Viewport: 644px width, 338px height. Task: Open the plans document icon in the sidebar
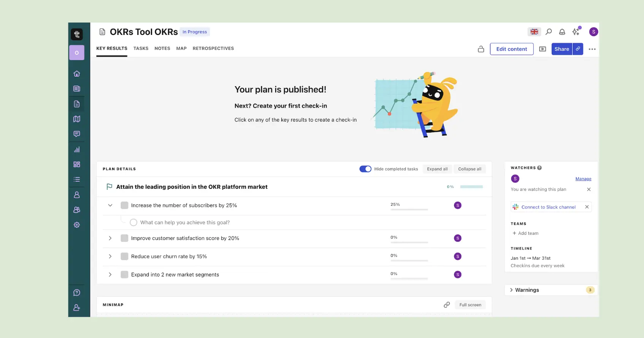[77, 104]
